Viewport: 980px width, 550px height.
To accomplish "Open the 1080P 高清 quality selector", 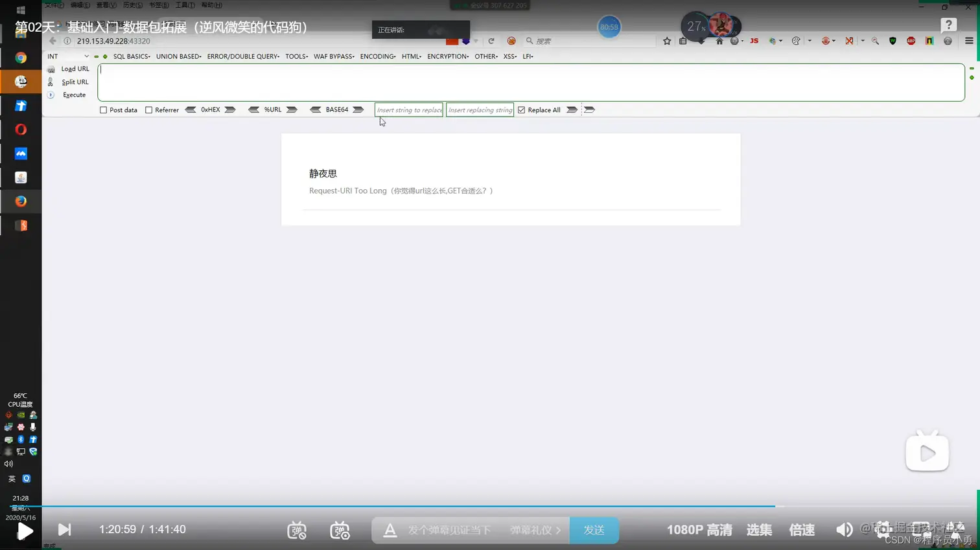I will (699, 530).
